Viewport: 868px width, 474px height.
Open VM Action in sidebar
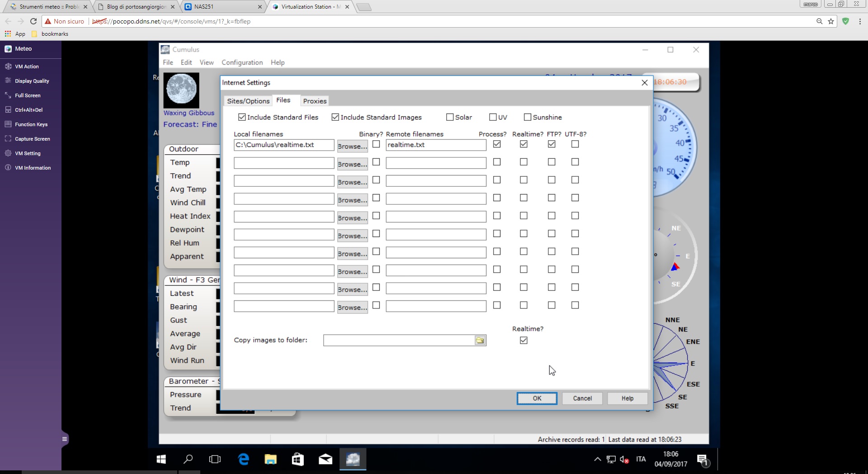[x=27, y=66]
